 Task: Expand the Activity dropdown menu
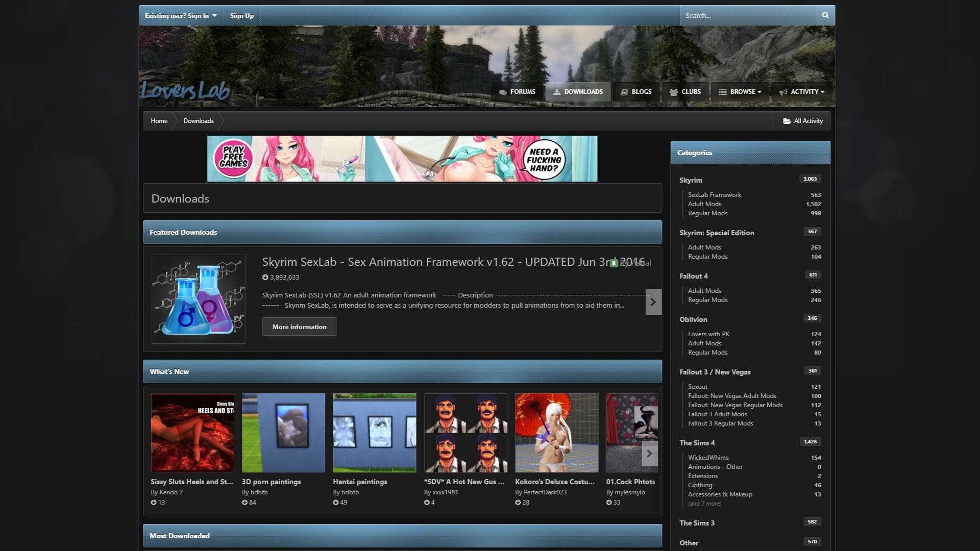pyautogui.click(x=802, y=92)
